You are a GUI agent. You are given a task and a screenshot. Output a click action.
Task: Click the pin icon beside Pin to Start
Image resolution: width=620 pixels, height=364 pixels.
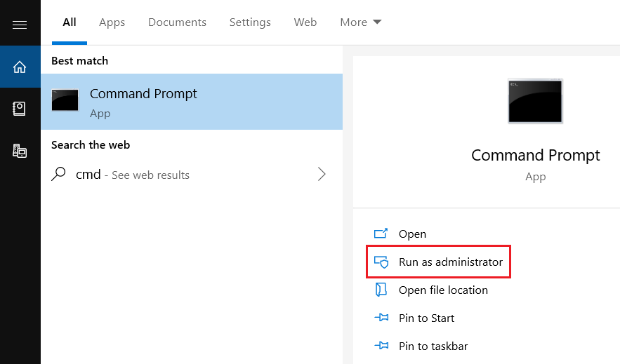[381, 318]
